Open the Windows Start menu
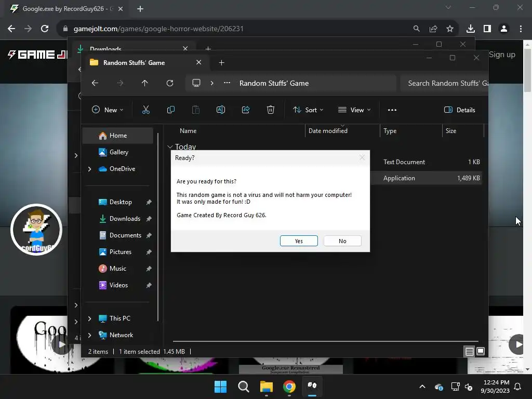The width and height of the screenshot is (532, 399). click(x=220, y=387)
